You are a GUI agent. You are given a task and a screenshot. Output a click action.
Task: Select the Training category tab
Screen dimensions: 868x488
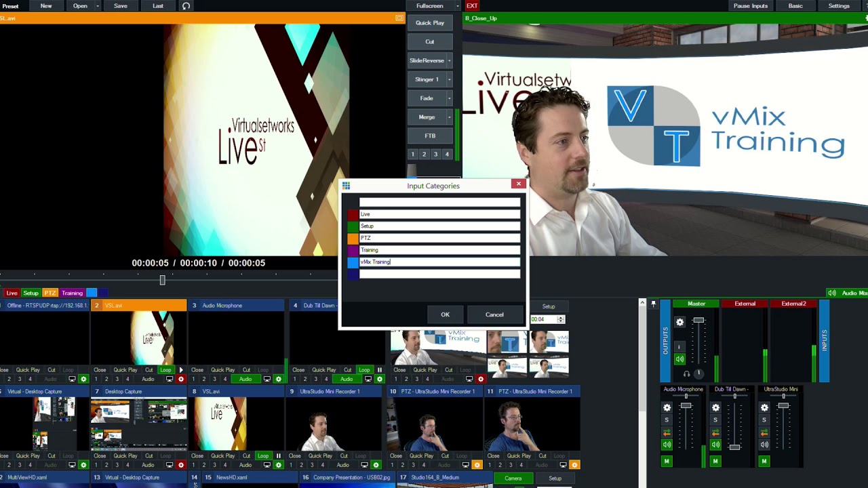pyautogui.click(x=72, y=293)
